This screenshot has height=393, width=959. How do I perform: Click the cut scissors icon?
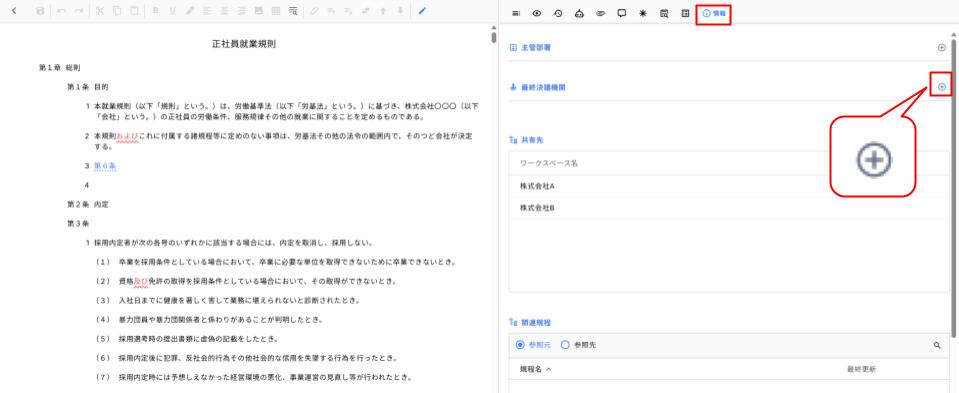tap(100, 11)
